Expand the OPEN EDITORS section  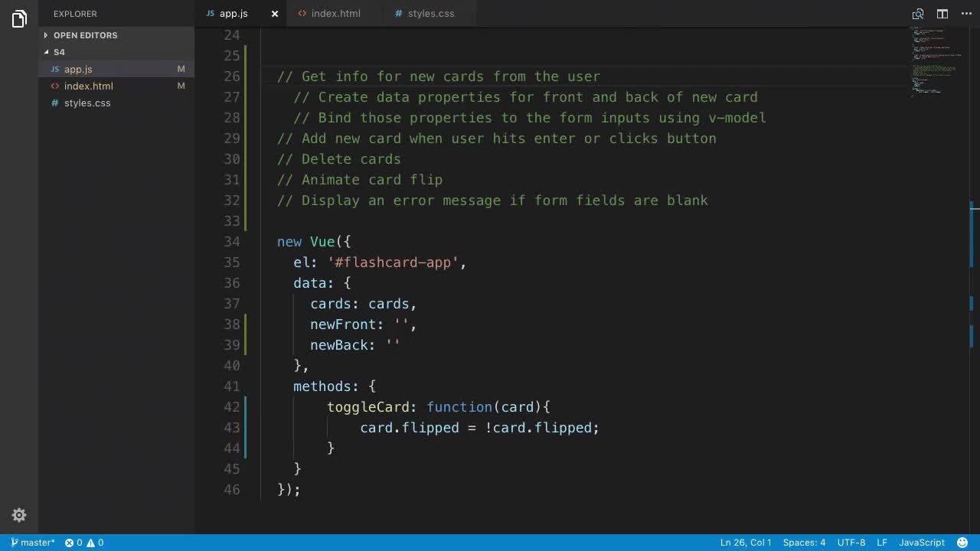[85, 35]
